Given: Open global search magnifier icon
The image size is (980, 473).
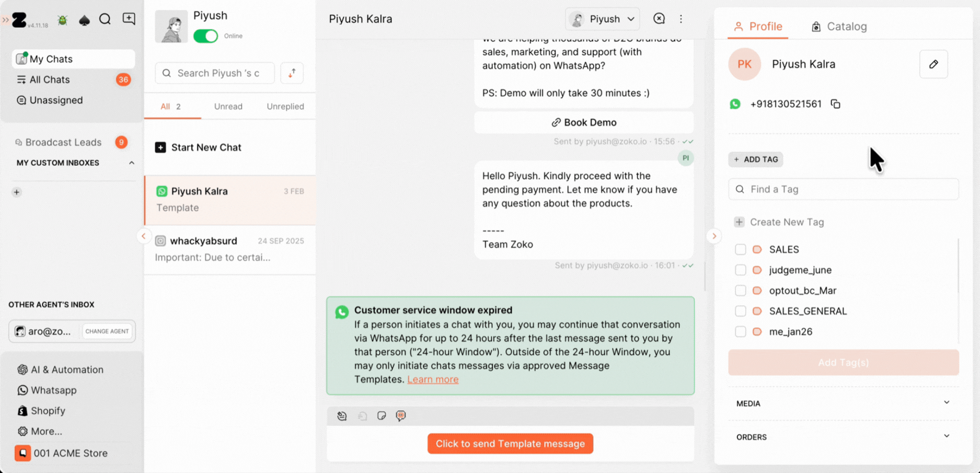Looking at the screenshot, I should 105,19.
